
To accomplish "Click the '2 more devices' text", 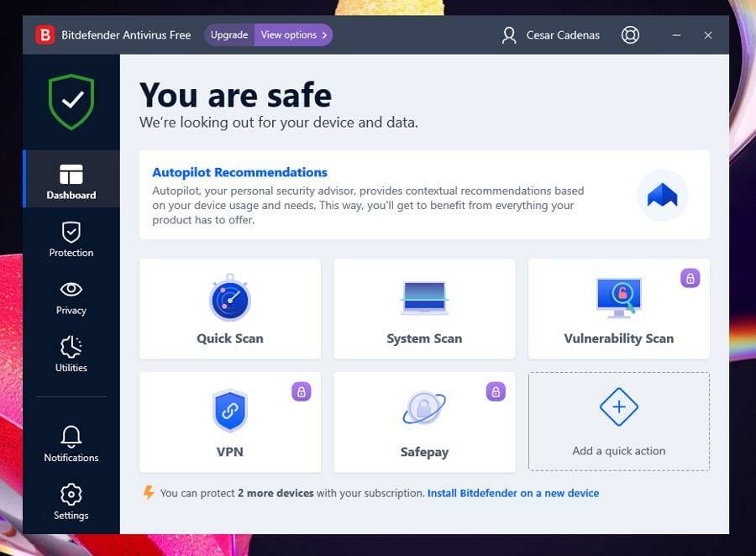I will coord(276,493).
